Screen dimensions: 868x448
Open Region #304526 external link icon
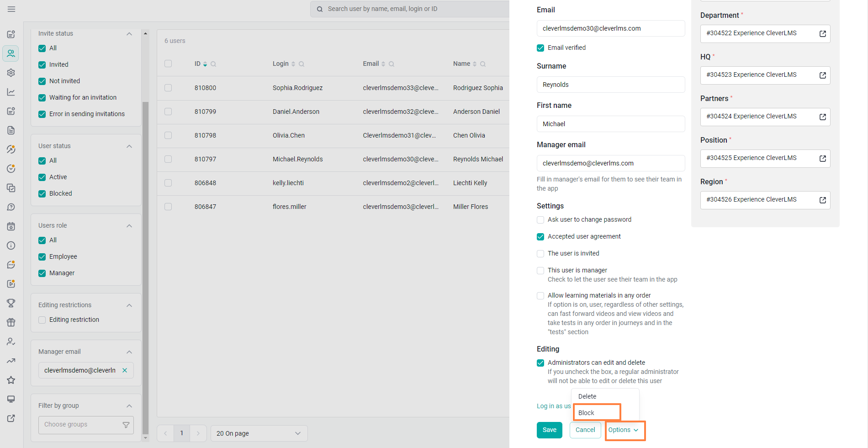click(x=822, y=200)
